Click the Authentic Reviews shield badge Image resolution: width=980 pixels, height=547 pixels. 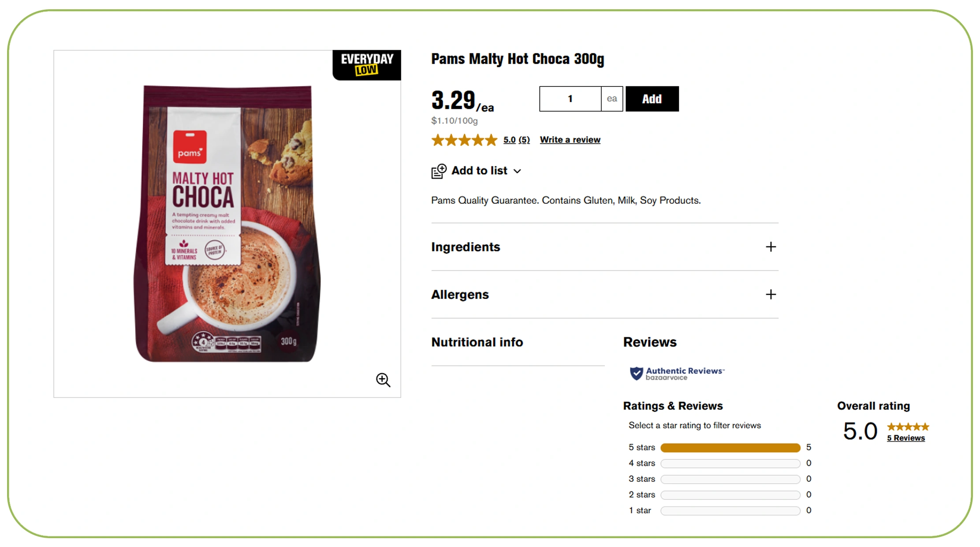click(636, 373)
